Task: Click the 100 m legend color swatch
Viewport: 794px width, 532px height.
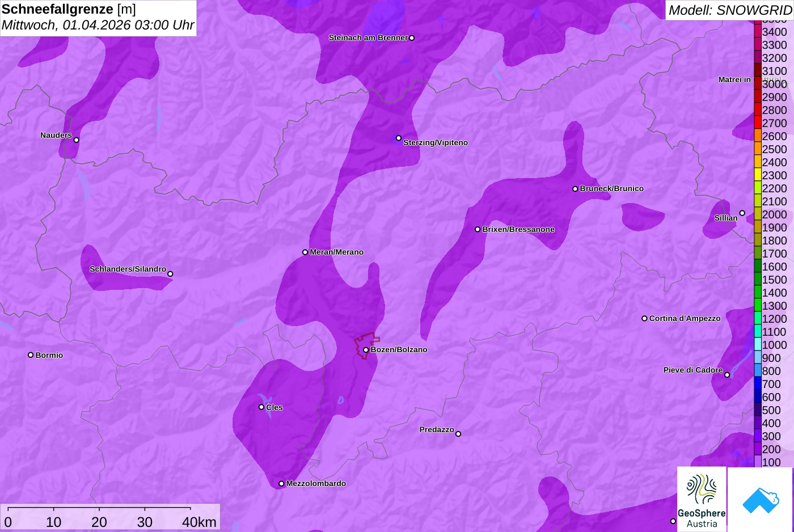Action: [758, 462]
